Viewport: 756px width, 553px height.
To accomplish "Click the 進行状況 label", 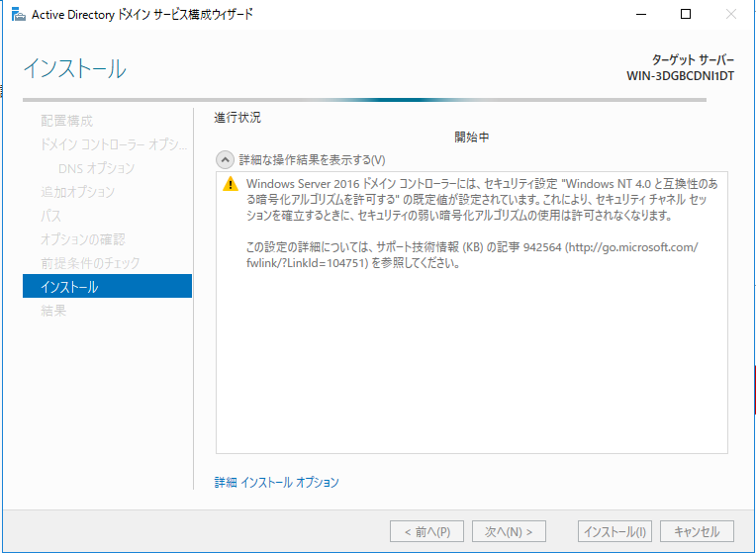I will 237,117.
